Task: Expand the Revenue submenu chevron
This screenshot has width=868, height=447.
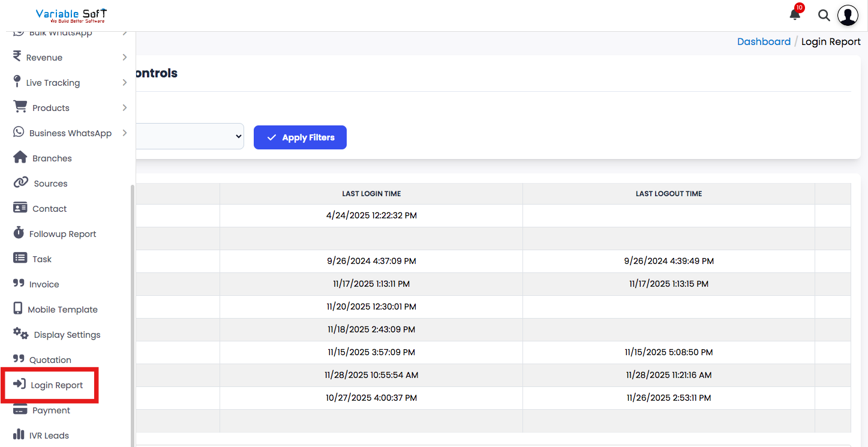Action: point(124,58)
